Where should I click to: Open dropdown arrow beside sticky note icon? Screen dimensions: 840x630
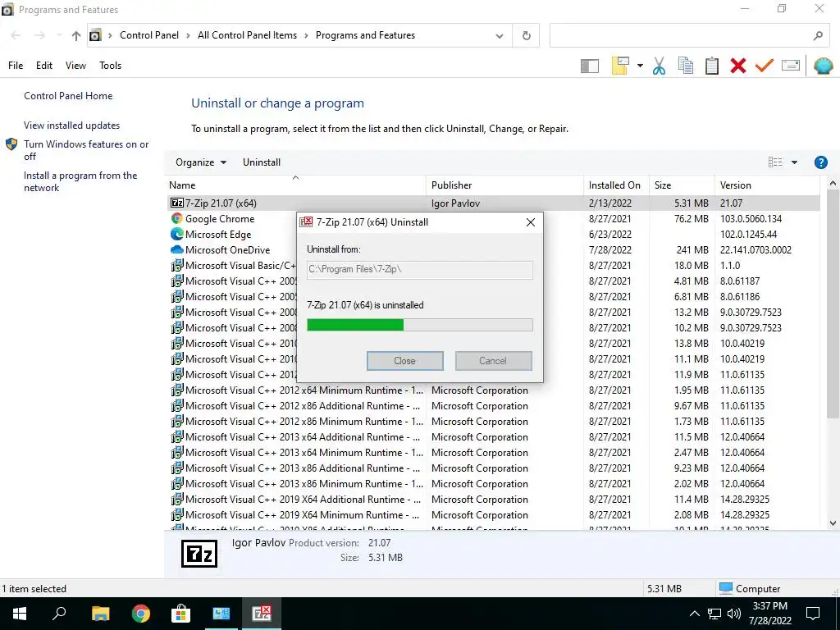coord(640,66)
